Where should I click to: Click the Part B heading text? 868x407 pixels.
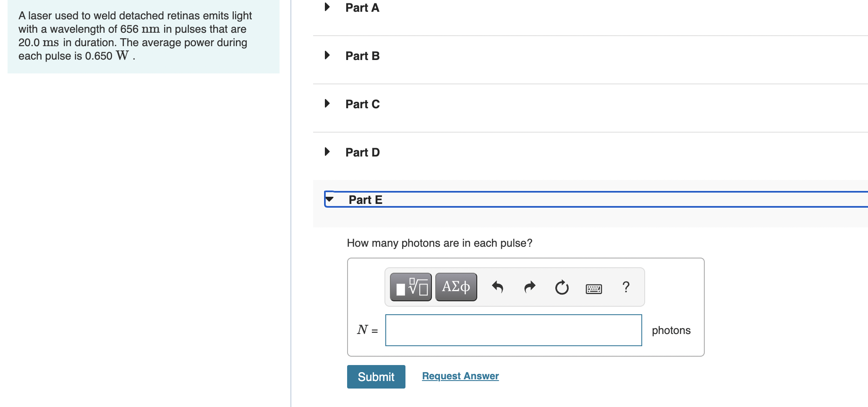coord(362,56)
